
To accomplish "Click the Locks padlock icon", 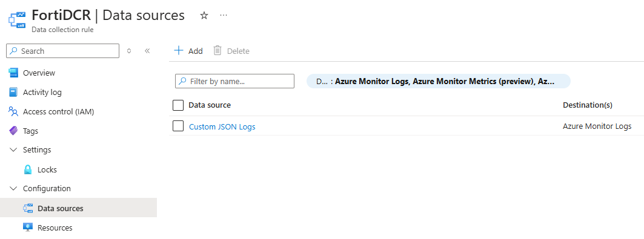I will 28,169.
